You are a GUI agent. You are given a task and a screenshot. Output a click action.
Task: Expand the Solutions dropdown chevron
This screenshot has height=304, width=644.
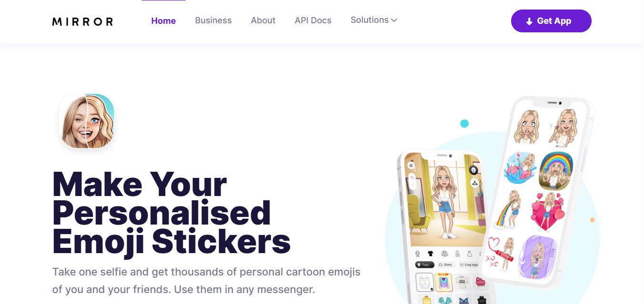(x=394, y=20)
